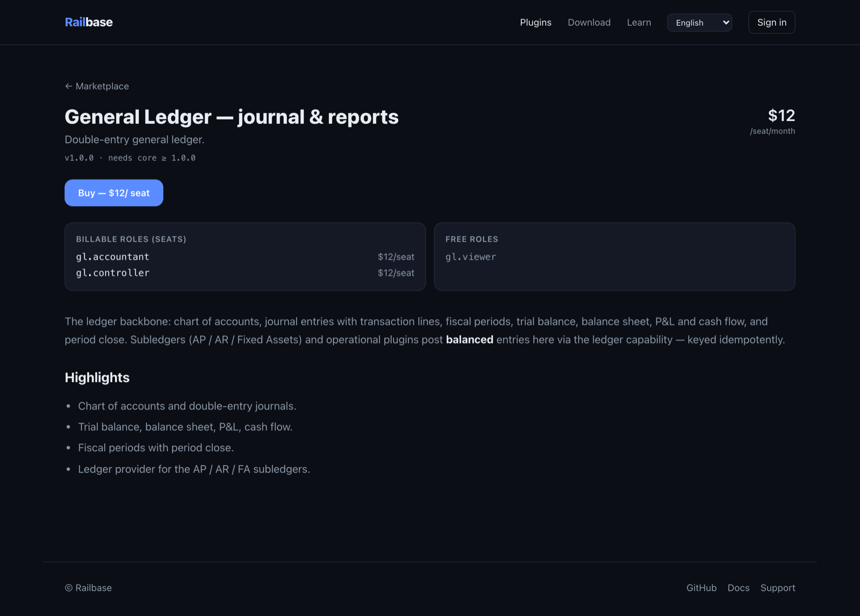Open the Support footer link

(x=778, y=588)
